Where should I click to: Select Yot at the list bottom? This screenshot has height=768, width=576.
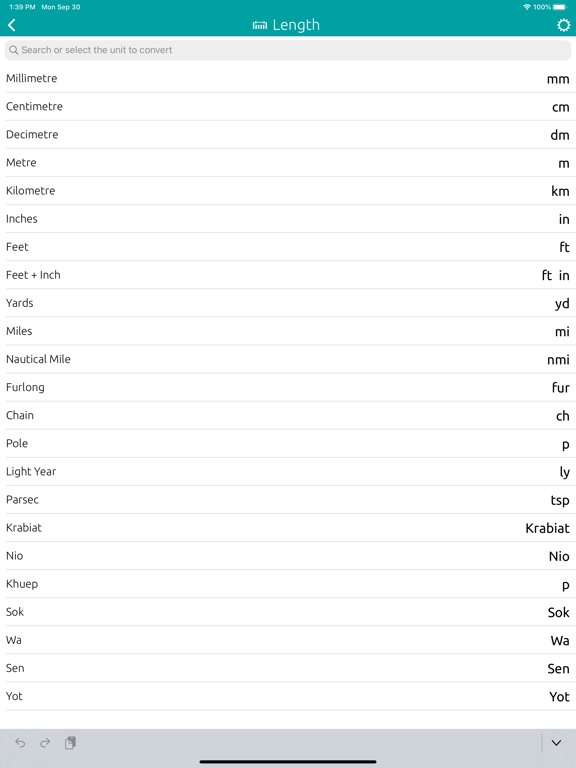click(288, 696)
